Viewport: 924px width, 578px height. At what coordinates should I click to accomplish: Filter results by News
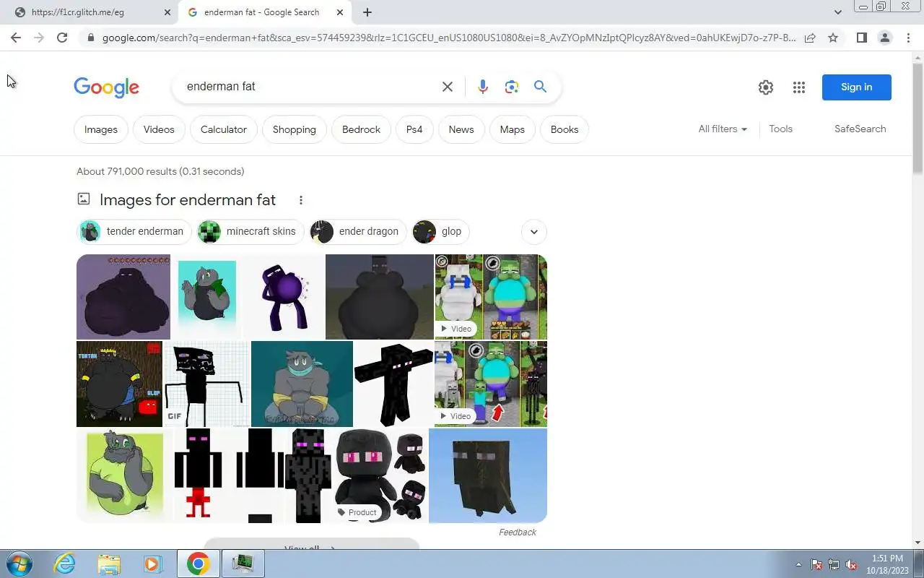click(461, 129)
